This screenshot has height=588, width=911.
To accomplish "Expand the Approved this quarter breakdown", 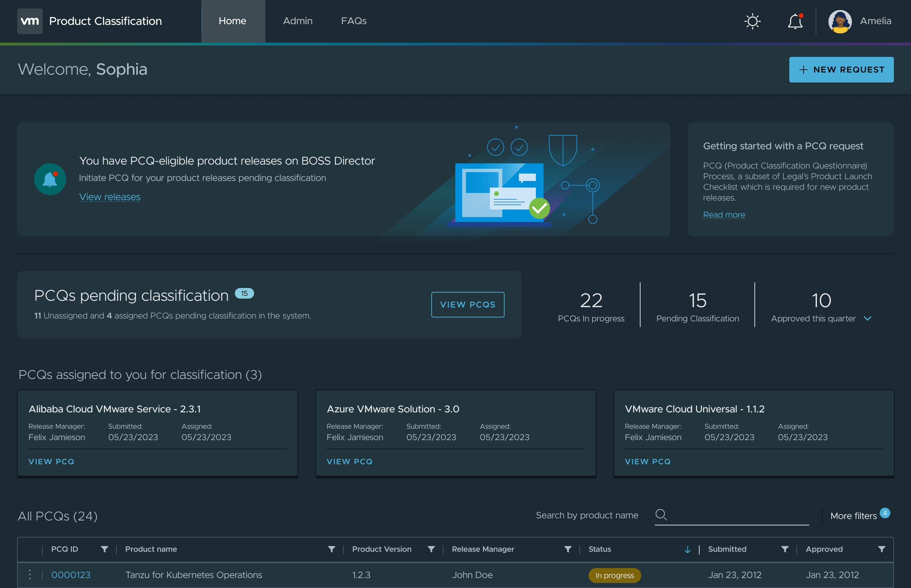I will [x=868, y=318].
